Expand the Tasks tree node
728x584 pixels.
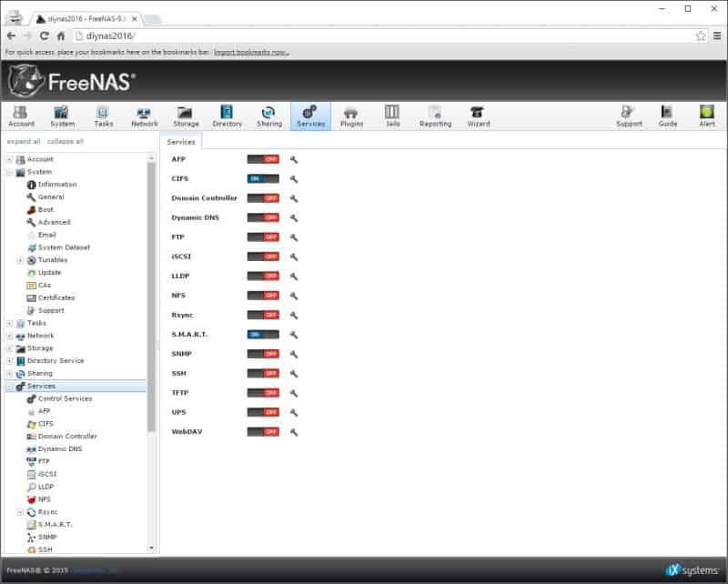coord(10,324)
